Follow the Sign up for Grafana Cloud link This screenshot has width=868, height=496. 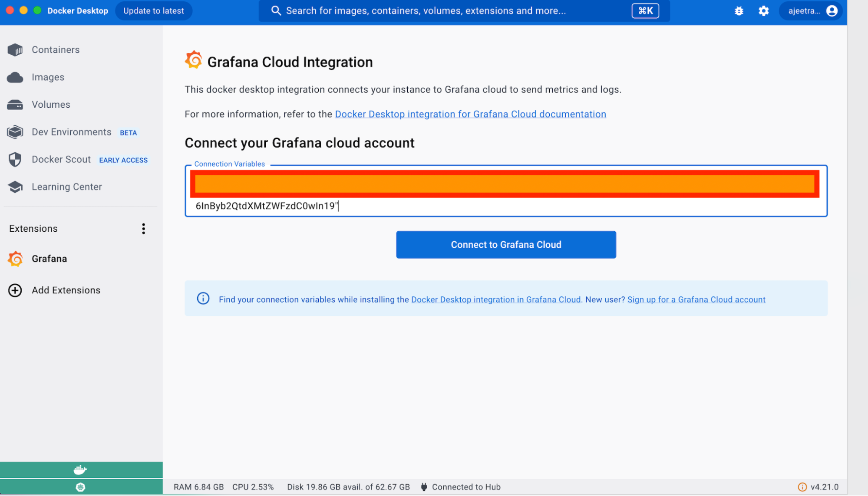tap(696, 299)
